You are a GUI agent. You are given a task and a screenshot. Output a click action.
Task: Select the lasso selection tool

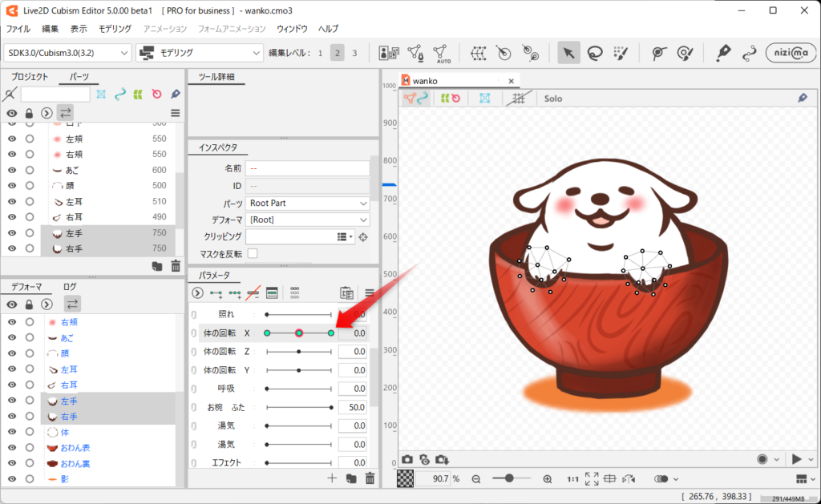[x=594, y=53]
